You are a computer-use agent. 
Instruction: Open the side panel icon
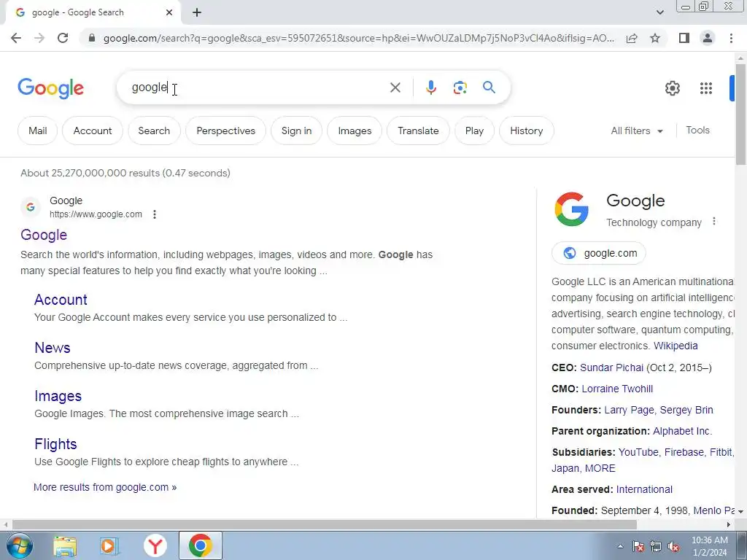pyautogui.click(x=684, y=38)
